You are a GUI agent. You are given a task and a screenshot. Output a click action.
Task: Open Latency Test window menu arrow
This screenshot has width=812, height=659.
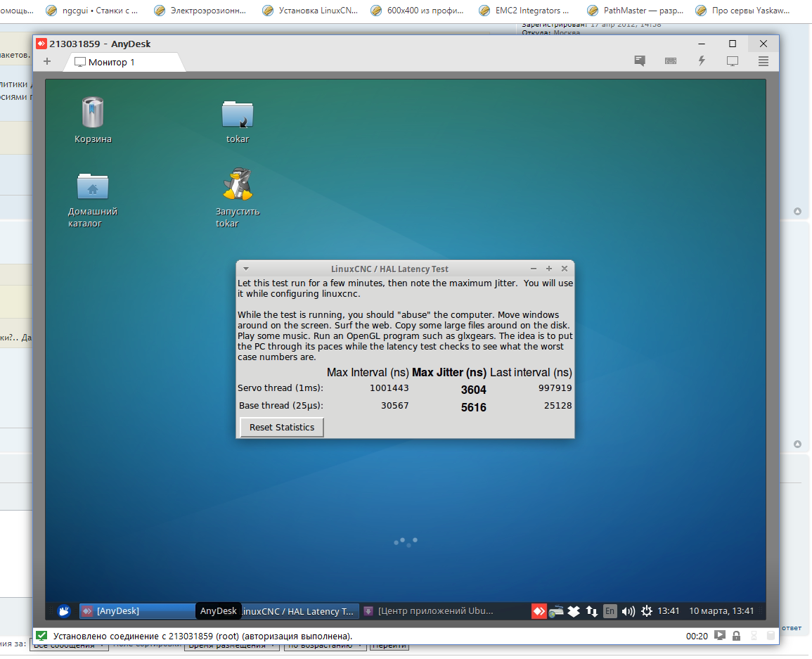[x=246, y=269]
